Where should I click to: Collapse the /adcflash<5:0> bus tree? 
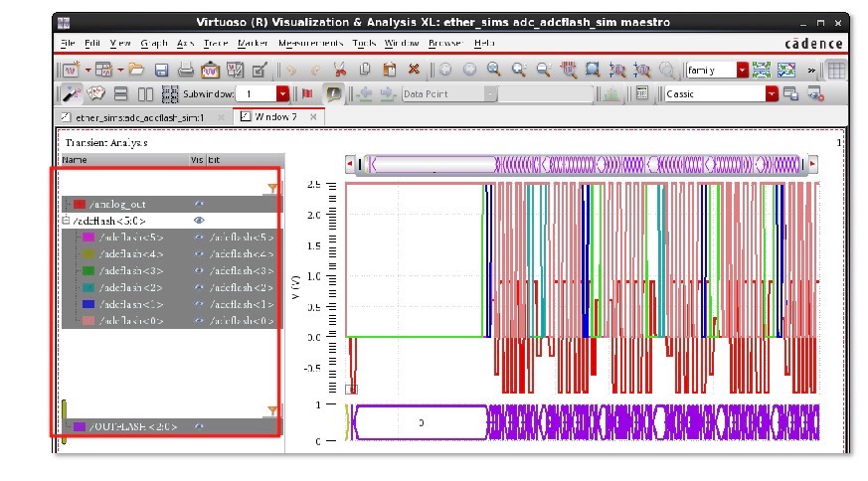[66, 221]
